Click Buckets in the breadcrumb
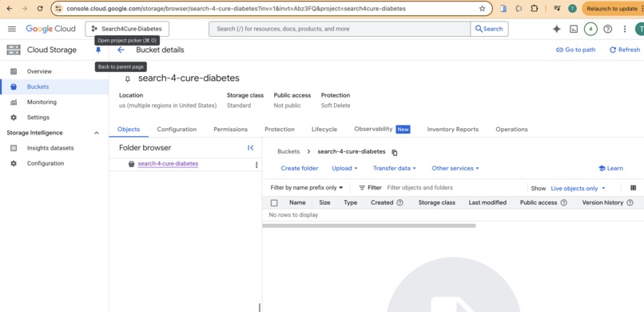Screen dimensions: 644x312 288,151
